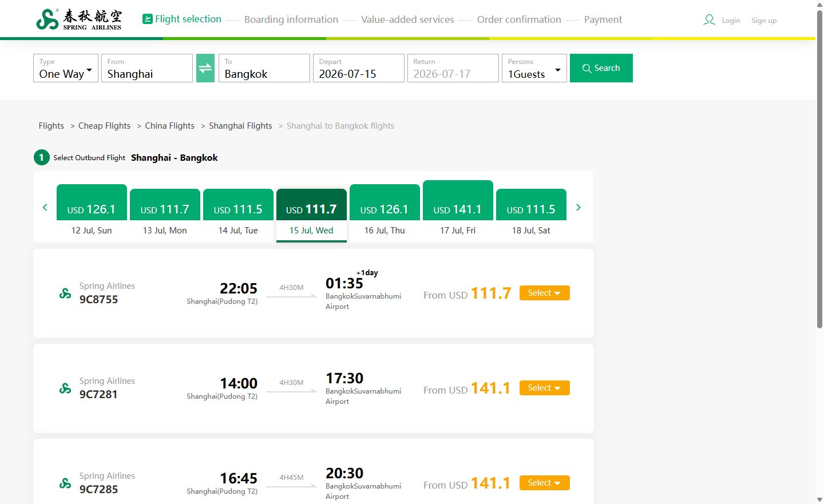This screenshot has width=824, height=504.
Task: Click the Flight selection step icon
Action: click(x=148, y=19)
